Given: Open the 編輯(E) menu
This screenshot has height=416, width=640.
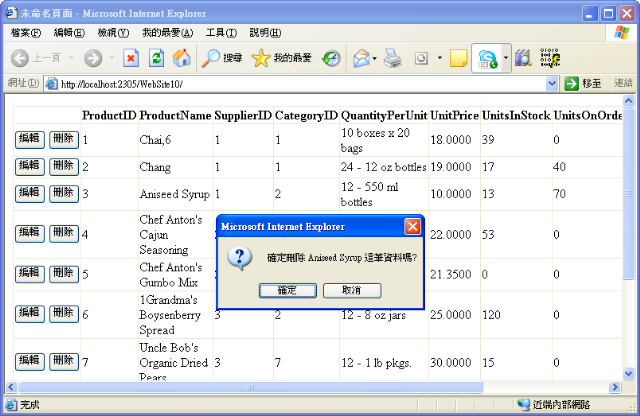Looking at the screenshot, I should pyautogui.click(x=69, y=33).
